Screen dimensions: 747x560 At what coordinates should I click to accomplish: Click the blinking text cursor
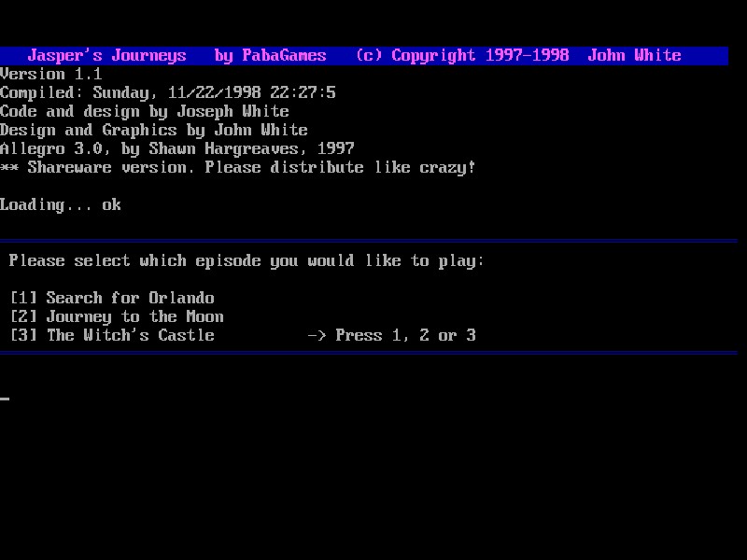[5, 399]
